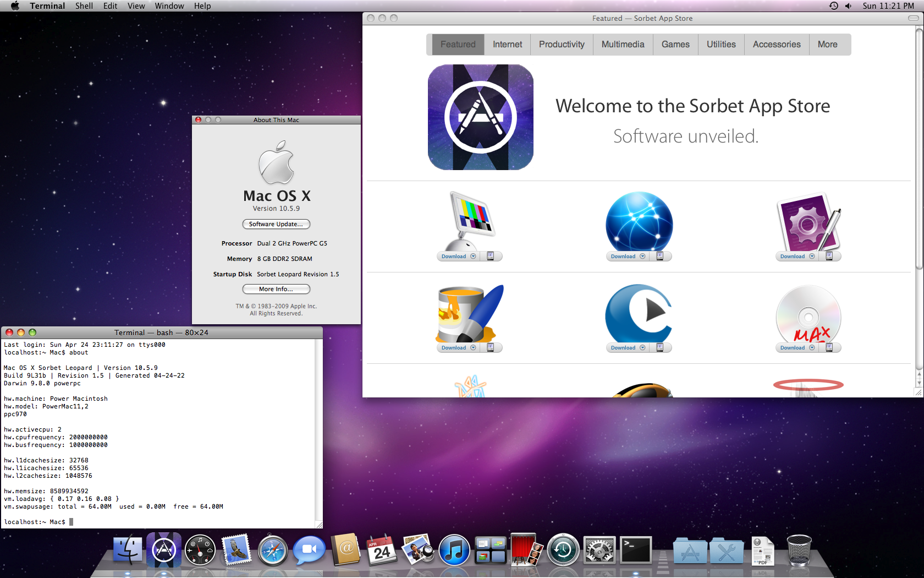The height and width of the screenshot is (578, 924).
Task: Switch to the Productivity tab
Action: 562,45
